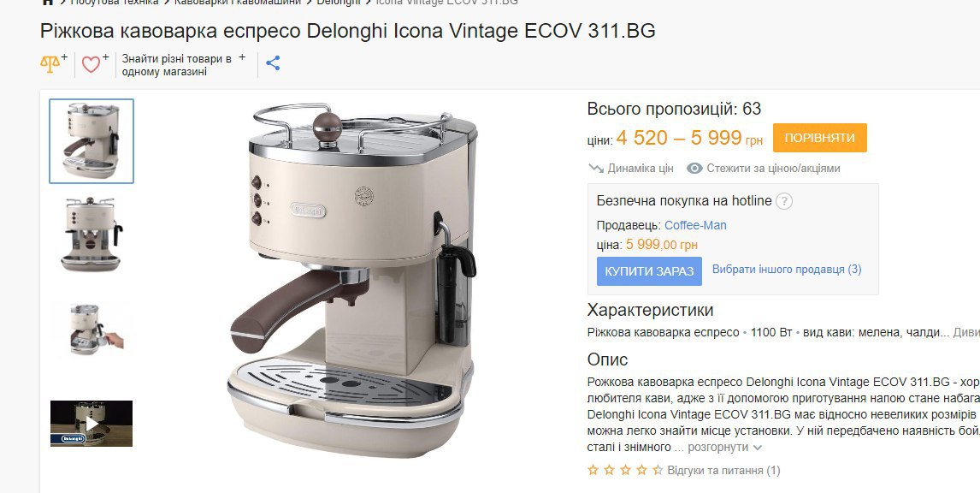Select second thumbnail showing front view
The height and width of the screenshot is (493, 980).
[92, 234]
